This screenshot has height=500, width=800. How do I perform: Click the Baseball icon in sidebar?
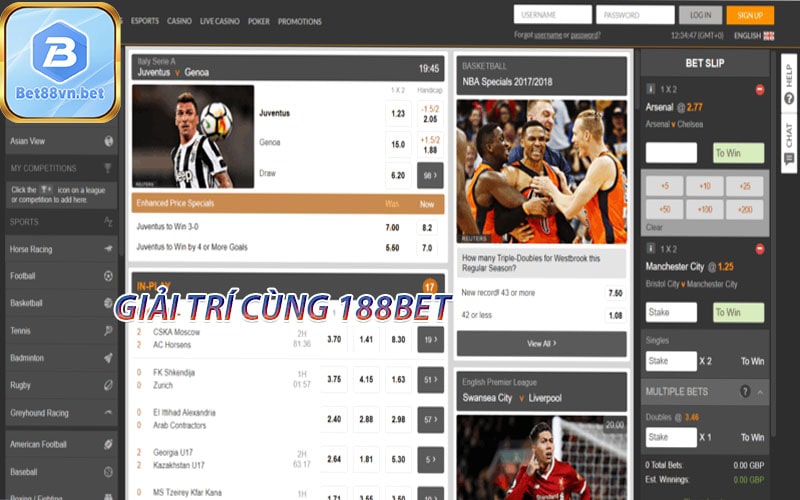pyautogui.click(x=108, y=472)
